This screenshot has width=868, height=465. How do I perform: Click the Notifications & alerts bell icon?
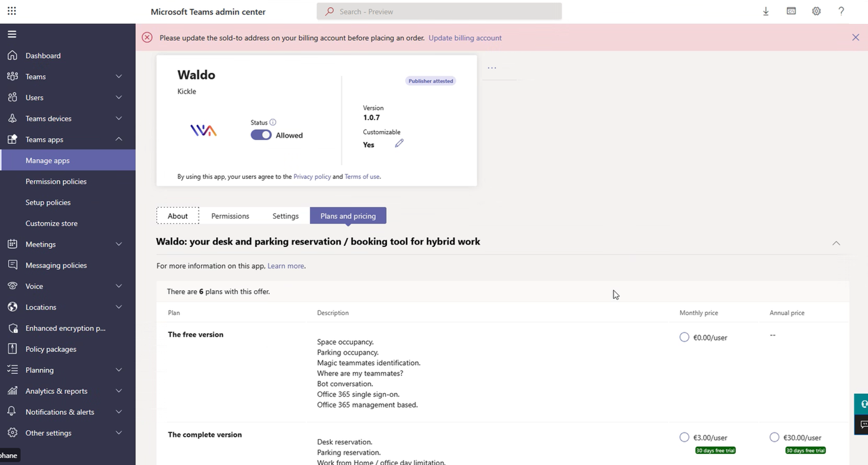(12, 411)
